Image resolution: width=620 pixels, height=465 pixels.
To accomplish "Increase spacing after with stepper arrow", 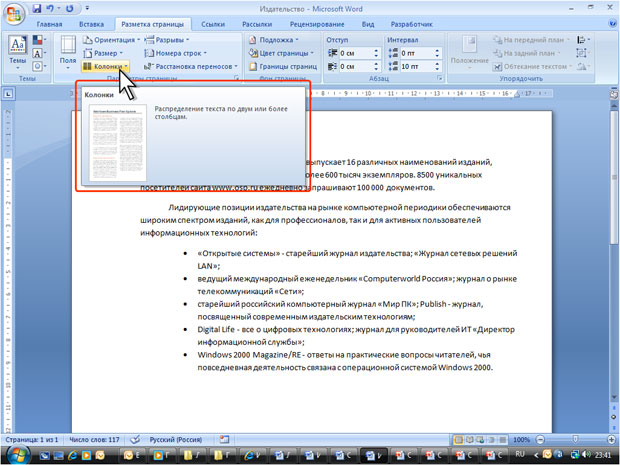I will point(437,63).
